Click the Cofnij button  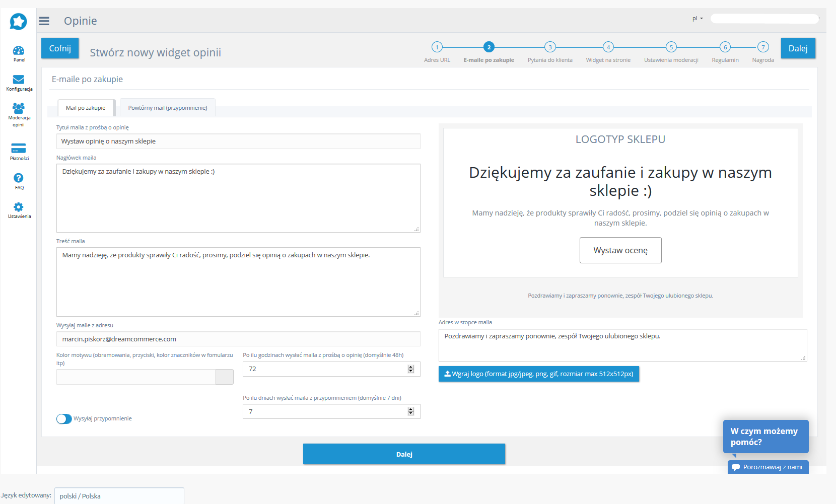coord(60,48)
